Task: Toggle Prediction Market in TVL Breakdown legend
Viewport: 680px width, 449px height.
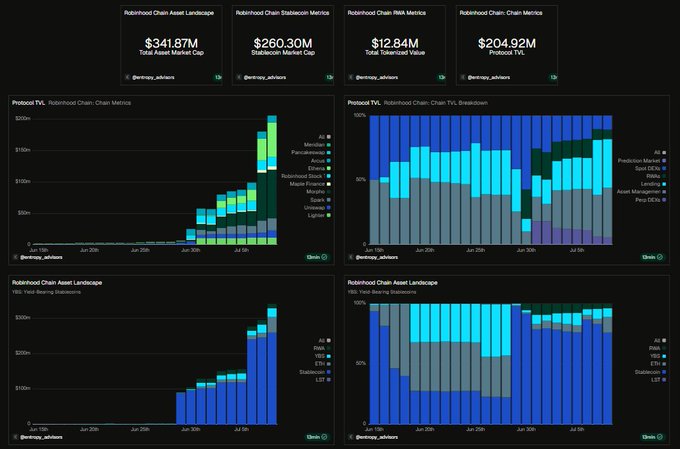Action: (642, 161)
